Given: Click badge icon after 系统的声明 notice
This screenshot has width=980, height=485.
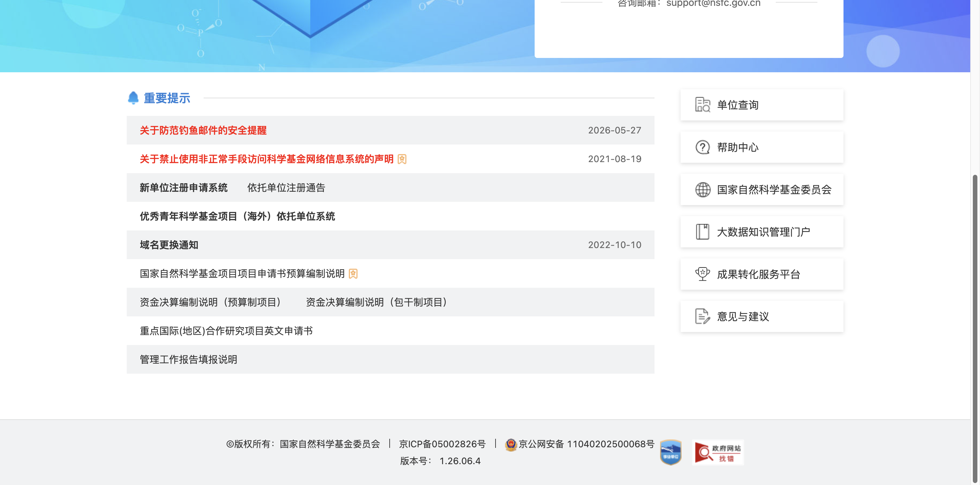Looking at the screenshot, I should (x=402, y=159).
